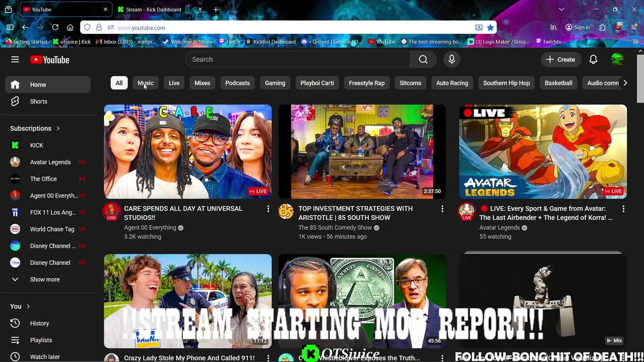Open Shorts in the sidebar
This screenshot has width=644, height=362.
[x=48, y=102]
